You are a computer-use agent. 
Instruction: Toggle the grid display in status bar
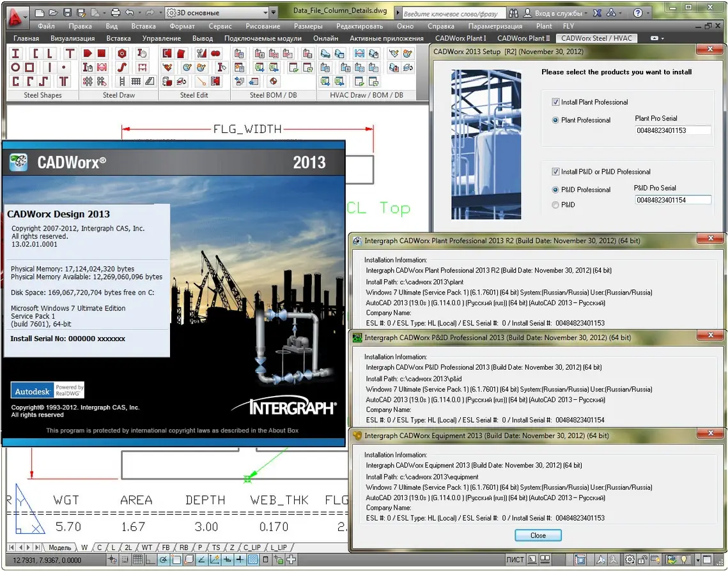pos(138,560)
